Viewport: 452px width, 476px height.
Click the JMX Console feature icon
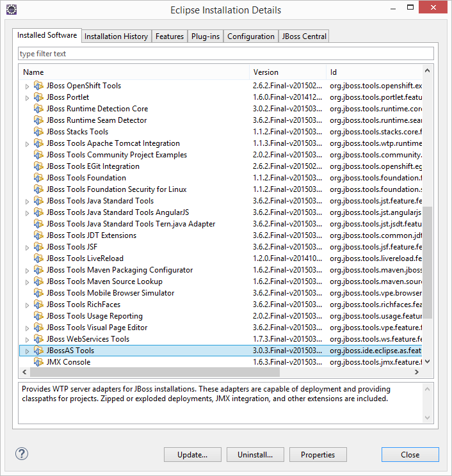click(38, 363)
